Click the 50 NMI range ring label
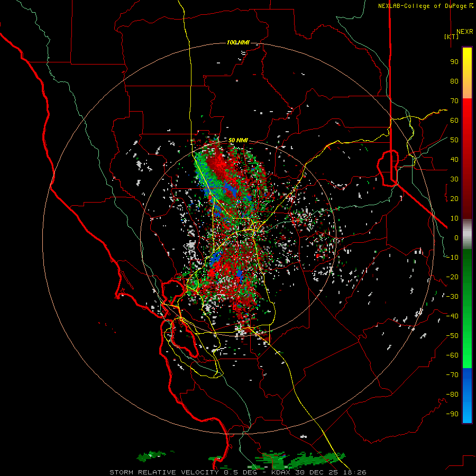The height and width of the screenshot is (476, 476). coord(238,140)
